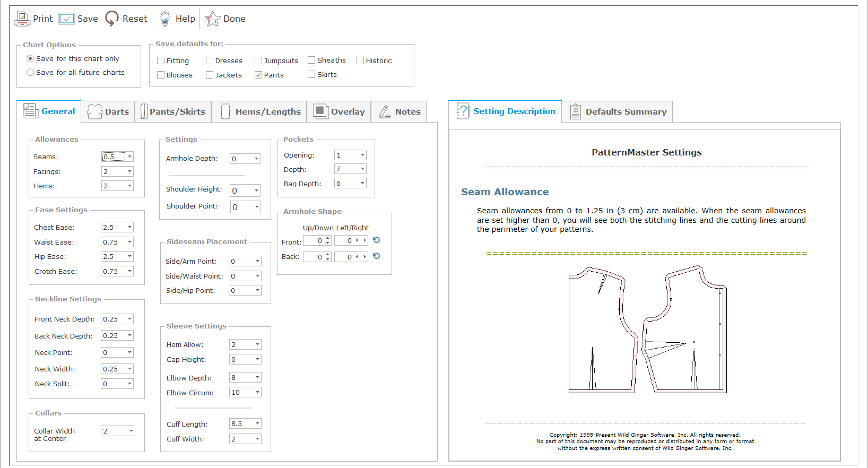Decrease the Back Up/Down stepper value
Image resolution: width=868 pixels, height=468 pixels.
(x=328, y=259)
